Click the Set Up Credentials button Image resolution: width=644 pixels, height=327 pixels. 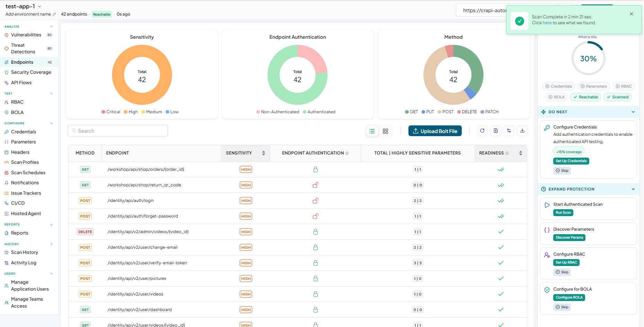[x=571, y=161]
